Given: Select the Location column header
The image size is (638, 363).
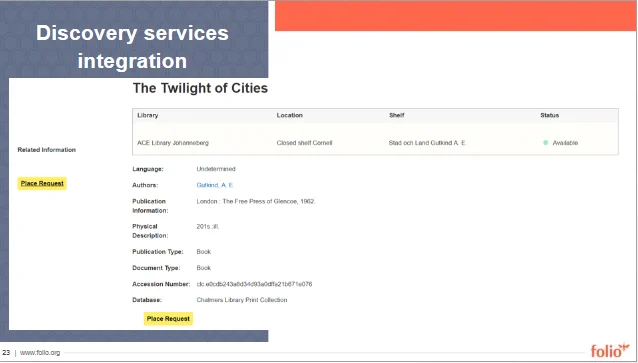Looking at the screenshot, I should [x=290, y=115].
